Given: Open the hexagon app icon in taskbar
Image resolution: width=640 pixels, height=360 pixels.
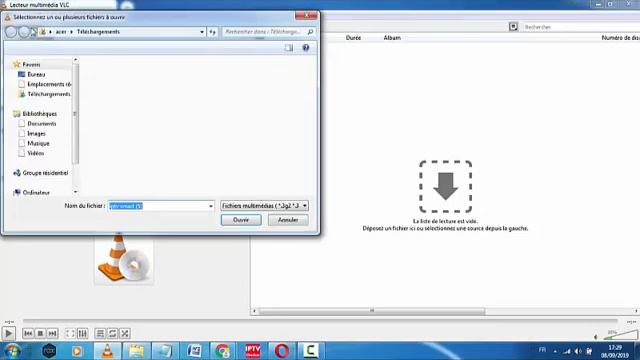Looking at the screenshot, I should (49, 351).
